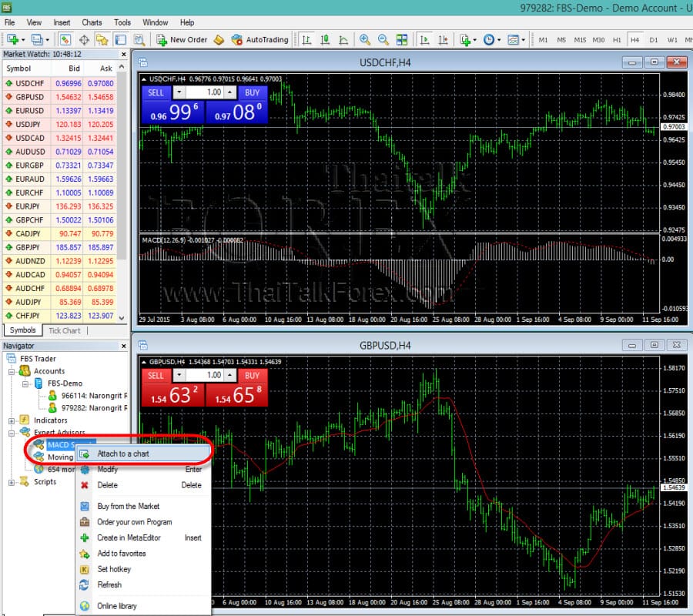Click the New Order button
Image resolution: width=693 pixels, height=616 pixels.
pos(182,40)
